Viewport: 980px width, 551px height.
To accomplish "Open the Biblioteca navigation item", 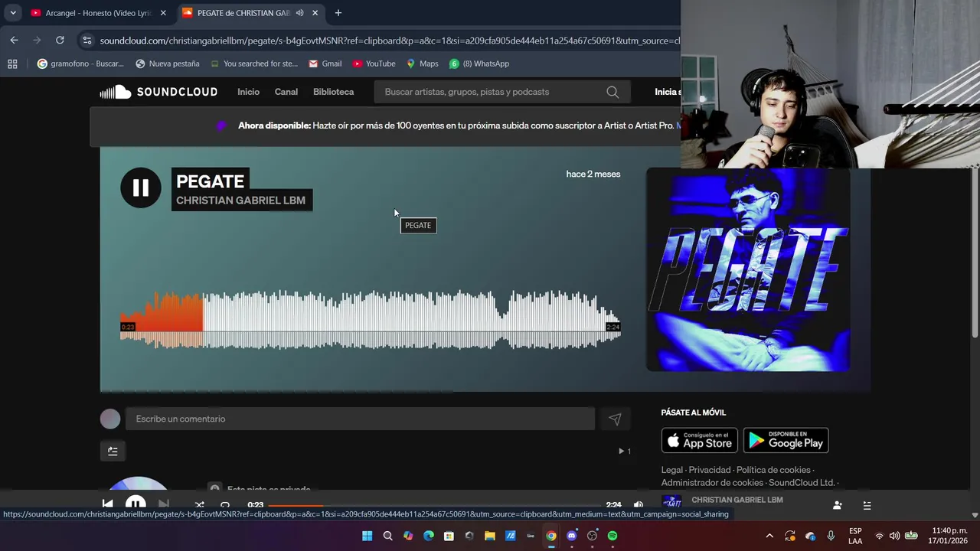I will 333,92.
